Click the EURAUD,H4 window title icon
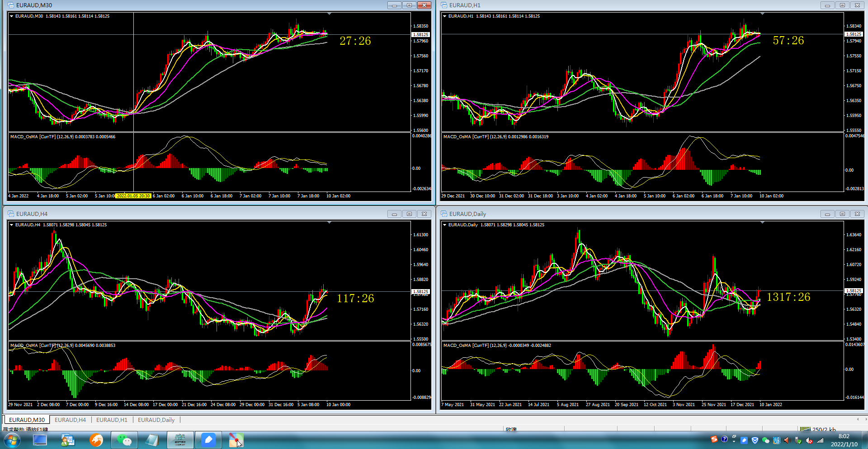The height and width of the screenshot is (449, 868). click(x=11, y=214)
